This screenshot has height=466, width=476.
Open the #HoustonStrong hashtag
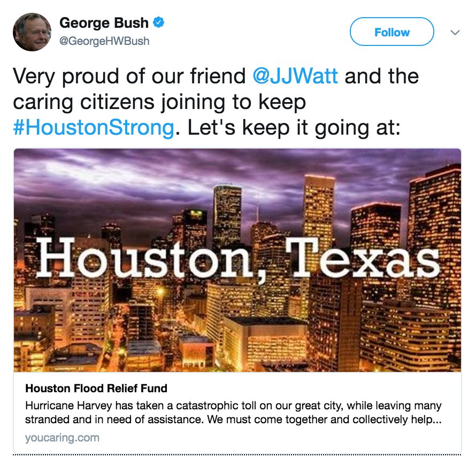point(94,127)
